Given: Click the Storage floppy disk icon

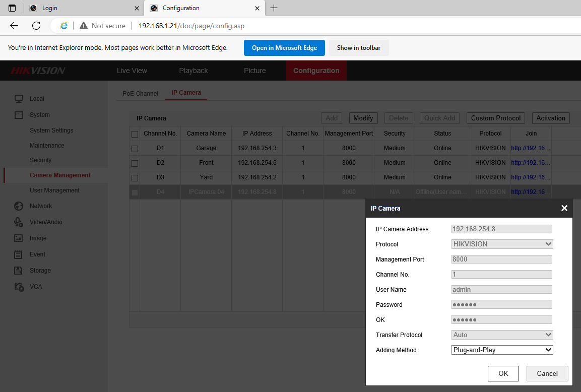Looking at the screenshot, I should (19, 271).
